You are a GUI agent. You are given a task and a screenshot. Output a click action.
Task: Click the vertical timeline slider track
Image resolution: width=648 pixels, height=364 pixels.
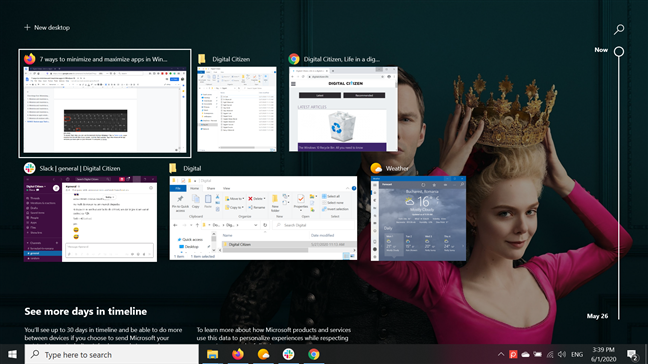click(619, 188)
